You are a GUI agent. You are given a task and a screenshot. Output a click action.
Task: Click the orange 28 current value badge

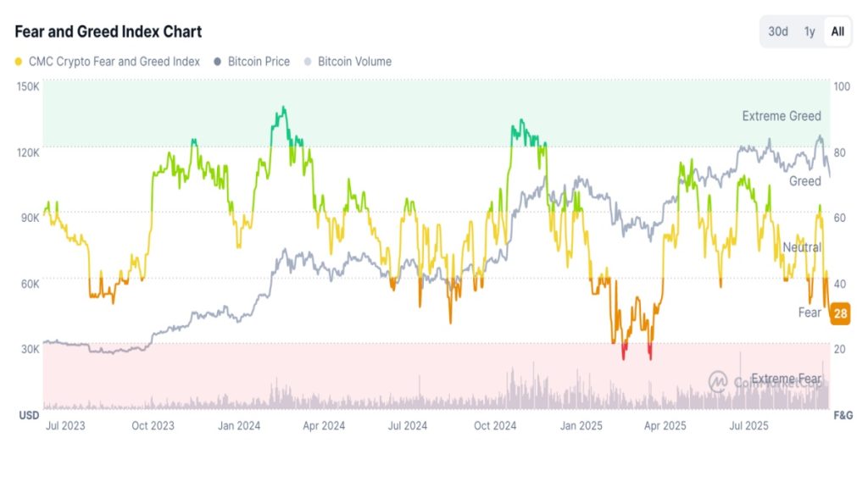coord(840,313)
